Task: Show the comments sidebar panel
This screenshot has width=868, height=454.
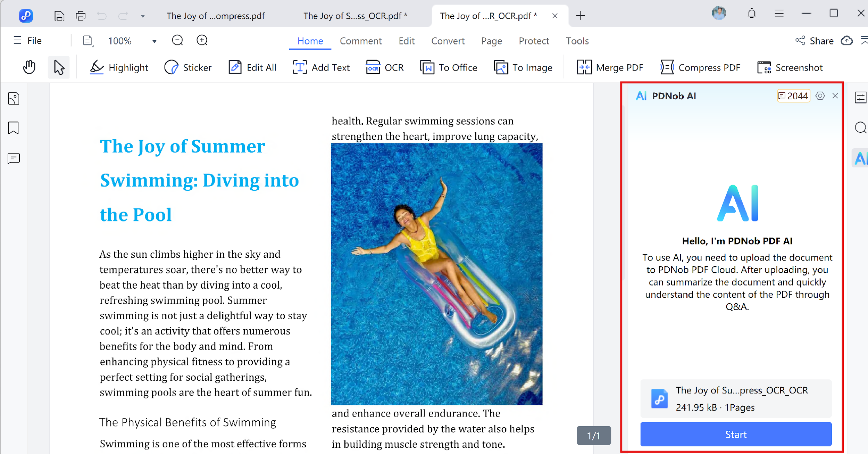Action: click(x=14, y=159)
